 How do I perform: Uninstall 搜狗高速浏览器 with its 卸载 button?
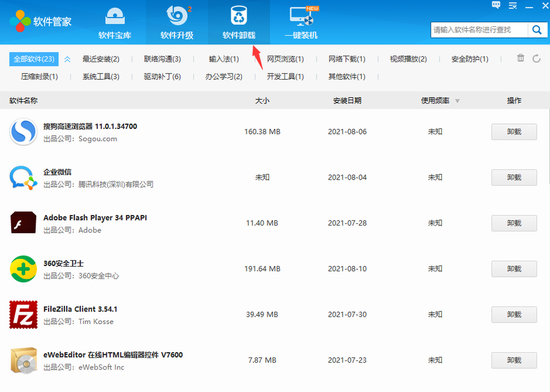pyautogui.click(x=514, y=132)
